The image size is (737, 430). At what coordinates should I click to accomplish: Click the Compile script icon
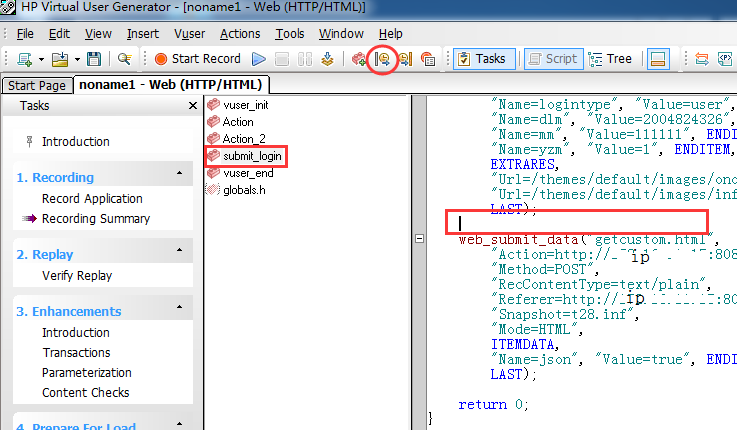(327, 59)
